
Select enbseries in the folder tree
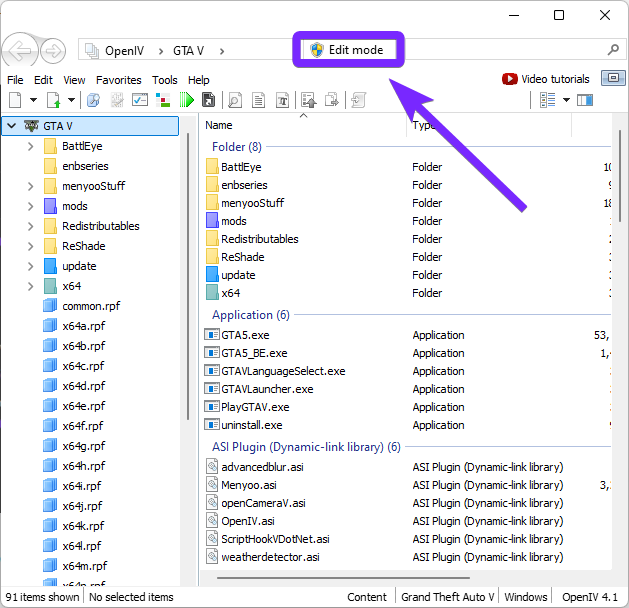point(85,166)
